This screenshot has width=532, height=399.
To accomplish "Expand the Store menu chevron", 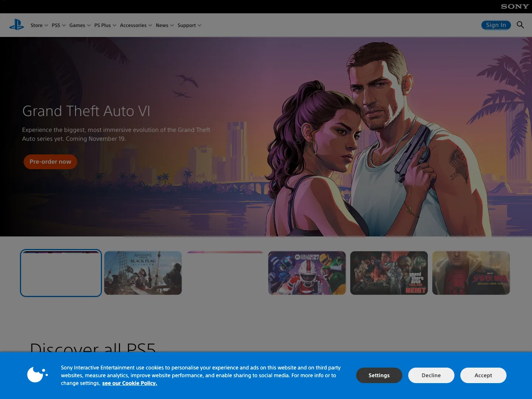I will point(46,25).
